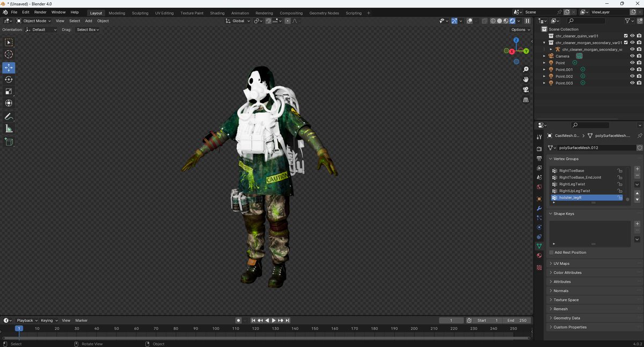The height and width of the screenshot is (347, 644).
Task: Remove vertex group with minus button
Action: [637, 175]
